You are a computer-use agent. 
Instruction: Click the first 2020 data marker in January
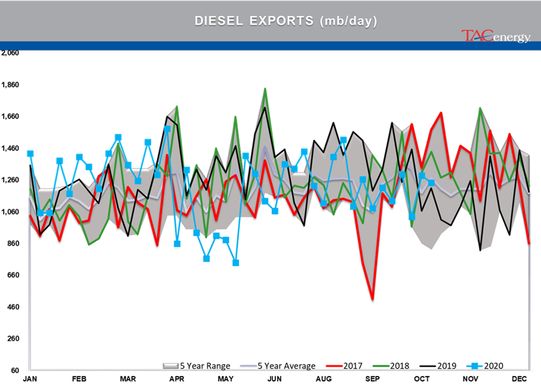click(x=30, y=154)
